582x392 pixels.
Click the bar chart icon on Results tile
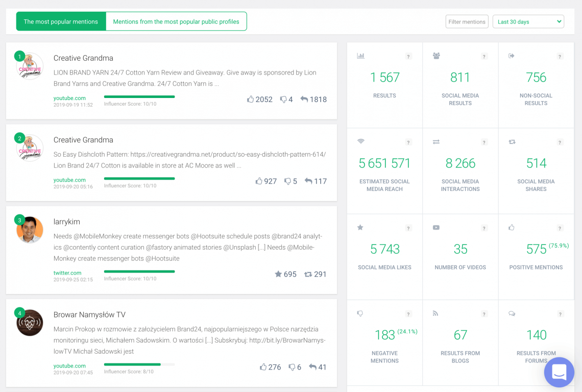tap(360, 56)
